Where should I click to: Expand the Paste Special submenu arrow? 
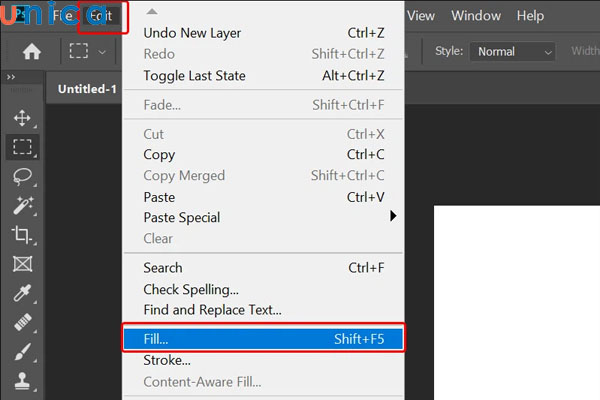tap(394, 217)
